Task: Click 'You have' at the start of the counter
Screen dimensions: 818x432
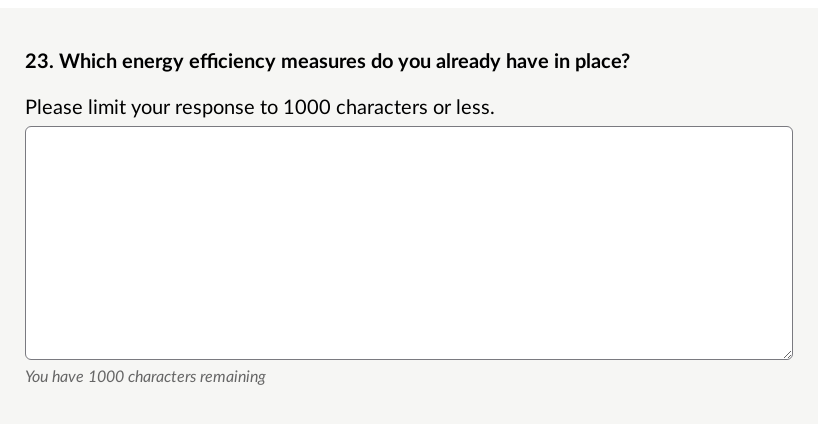Action: 54,377
